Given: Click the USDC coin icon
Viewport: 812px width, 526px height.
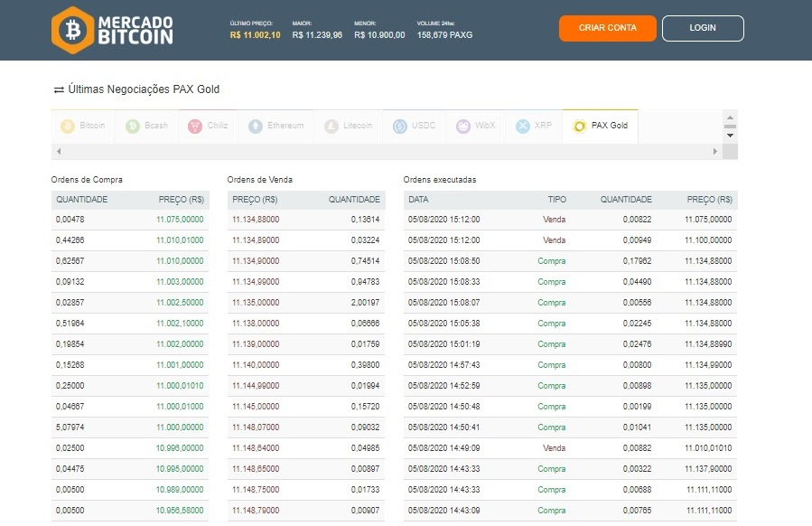Looking at the screenshot, I should click(400, 126).
